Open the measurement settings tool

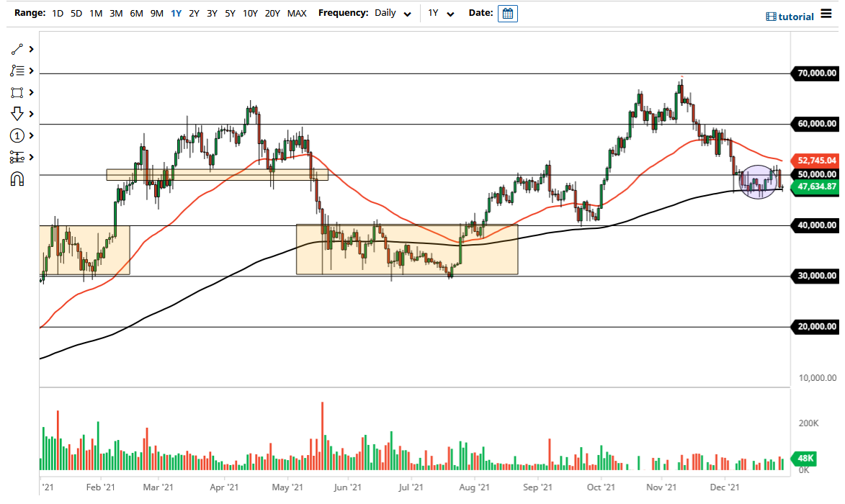[17, 157]
